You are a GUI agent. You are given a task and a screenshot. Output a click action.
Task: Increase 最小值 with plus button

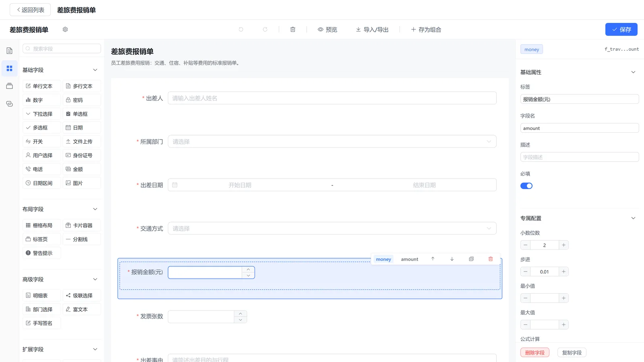coord(563,298)
